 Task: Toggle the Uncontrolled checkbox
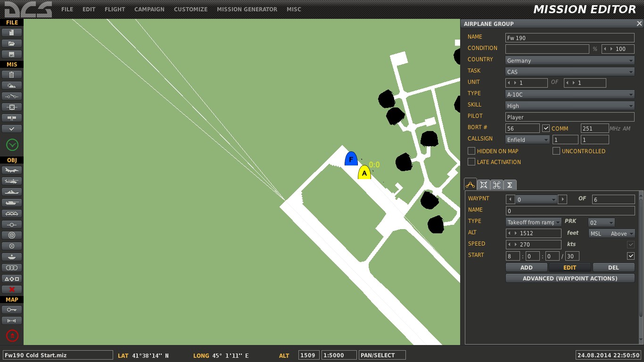click(556, 151)
